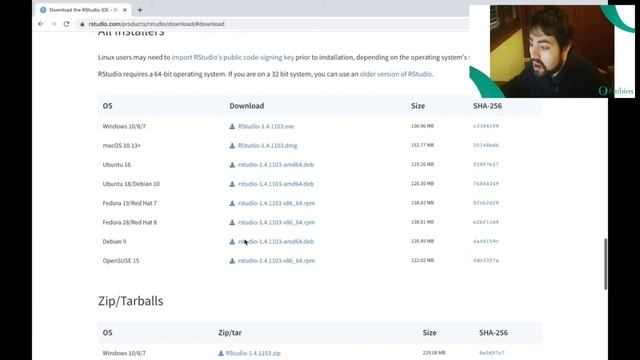
Task: Click the download icon in the OpenSUSE 15 row
Action: click(232, 261)
